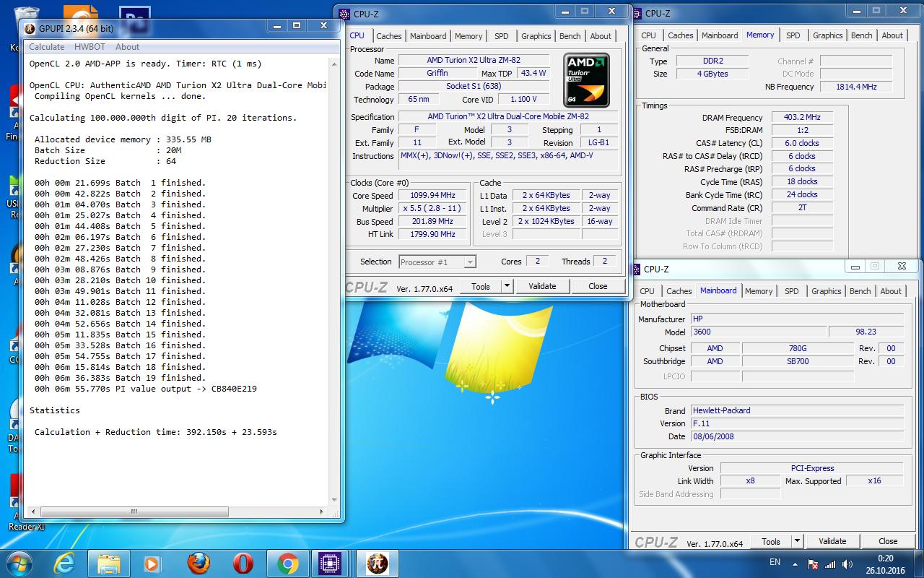Click Tools button in CPU-Z Mainboard window
Image resolution: width=924 pixels, height=578 pixels.
[771, 541]
